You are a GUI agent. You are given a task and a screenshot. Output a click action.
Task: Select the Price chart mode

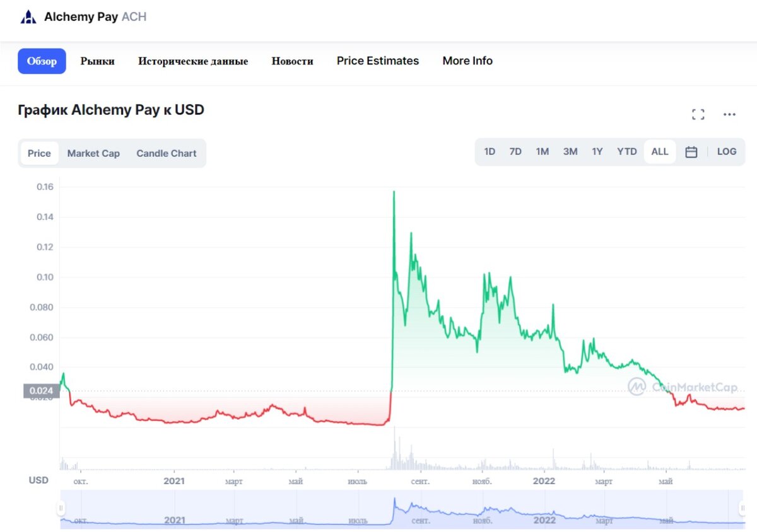click(x=39, y=153)
